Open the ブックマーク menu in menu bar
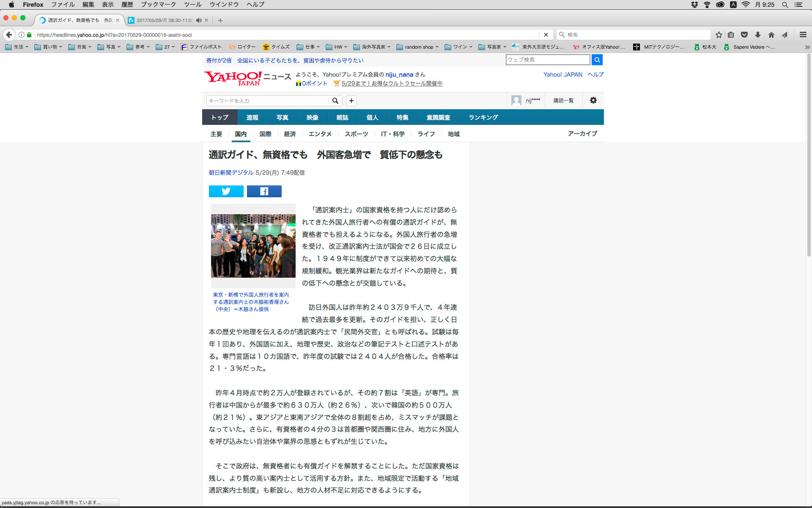Viewport: 812px width, 508px height. (158, 5)
